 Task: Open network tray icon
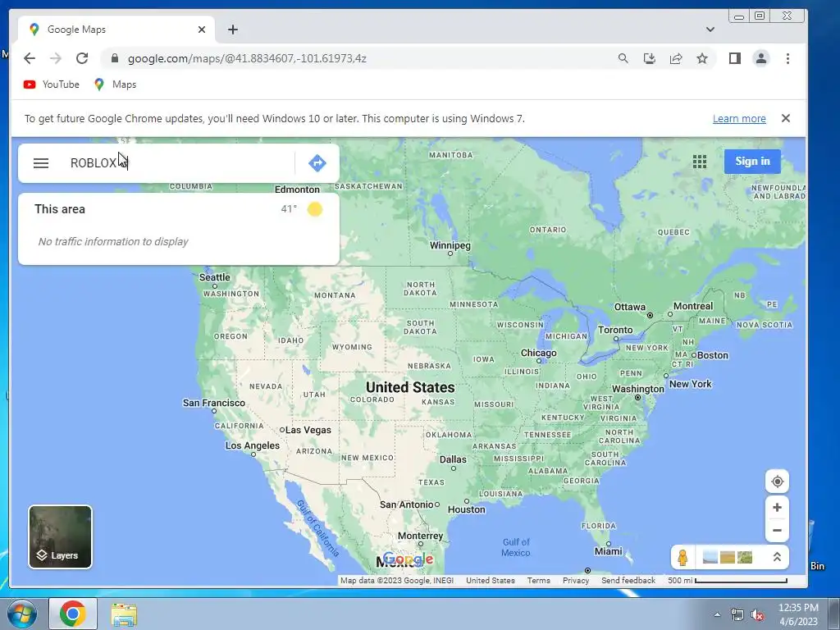(737, 615)
